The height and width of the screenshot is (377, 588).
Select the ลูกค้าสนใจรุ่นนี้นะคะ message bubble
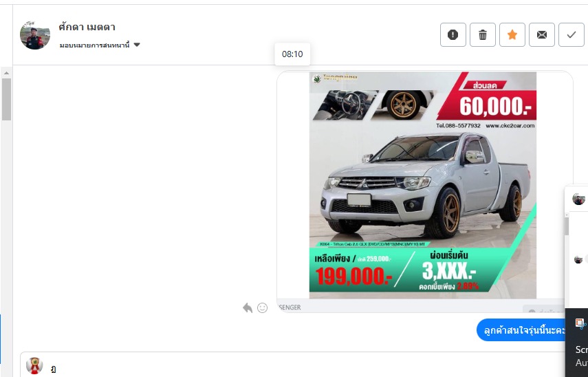coord(521,330)
